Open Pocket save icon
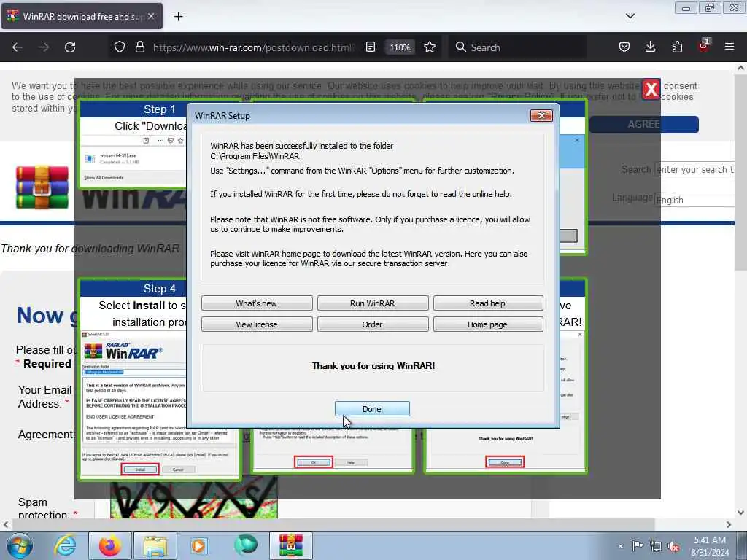 tap(624, 47)
